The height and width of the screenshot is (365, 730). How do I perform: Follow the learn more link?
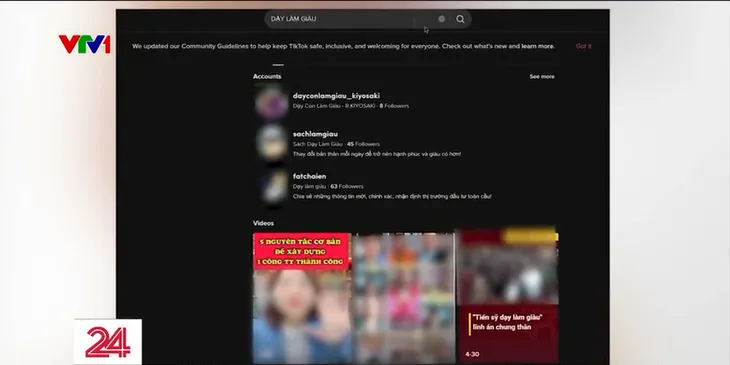(538, 46)
